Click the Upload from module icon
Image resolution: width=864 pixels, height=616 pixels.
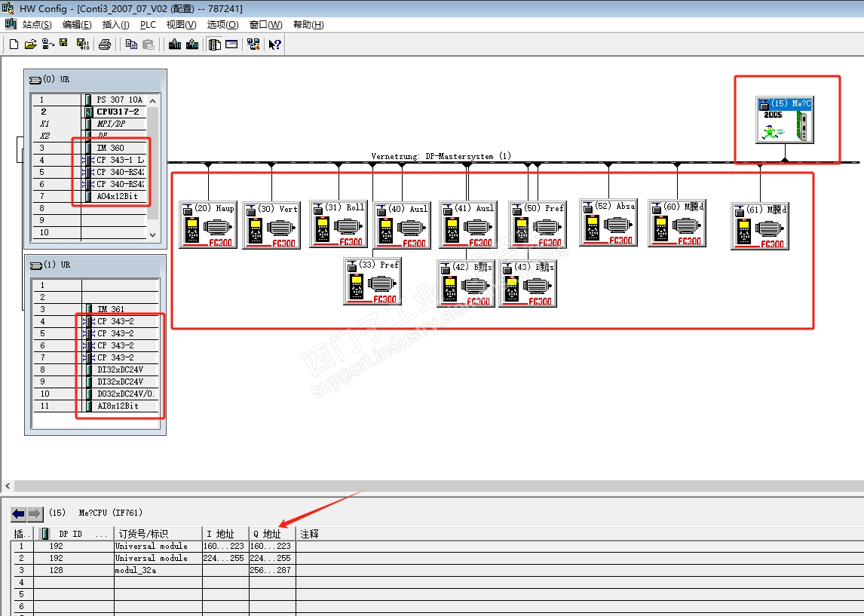(192, 44)
